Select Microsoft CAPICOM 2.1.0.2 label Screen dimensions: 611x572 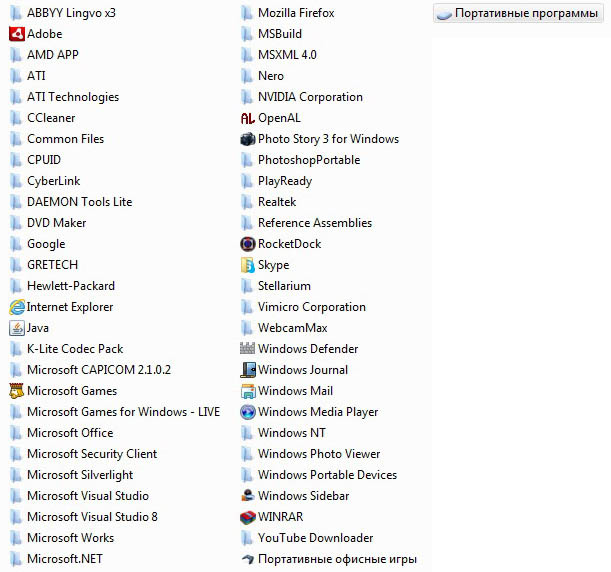point(99,370)
